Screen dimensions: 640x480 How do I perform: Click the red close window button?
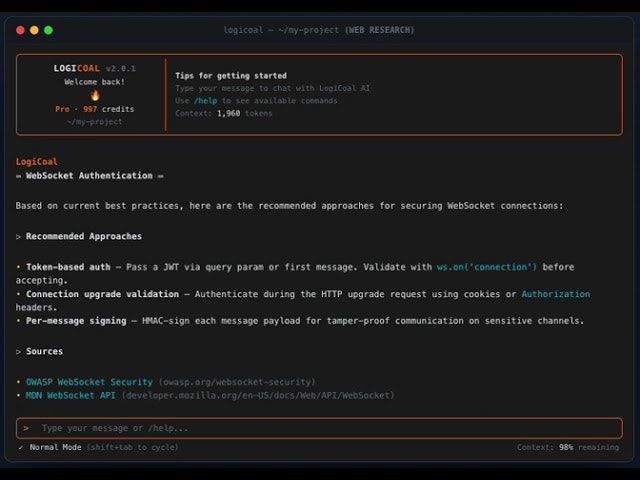(x=20, y=30)
